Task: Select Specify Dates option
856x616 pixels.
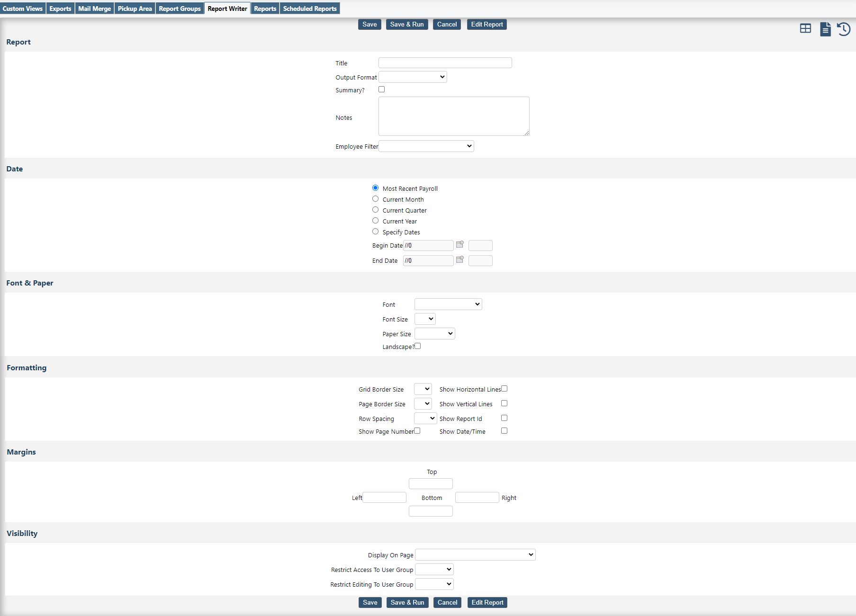Action: [x=375, y=232]
